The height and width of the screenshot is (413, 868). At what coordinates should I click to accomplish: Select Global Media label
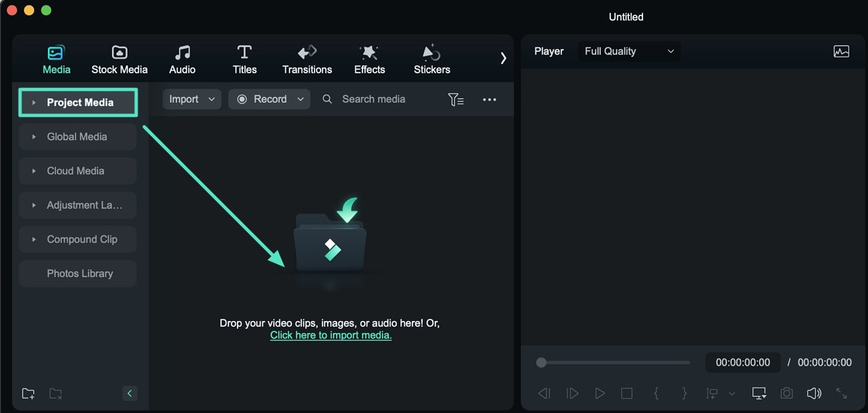tap(77, 137)
